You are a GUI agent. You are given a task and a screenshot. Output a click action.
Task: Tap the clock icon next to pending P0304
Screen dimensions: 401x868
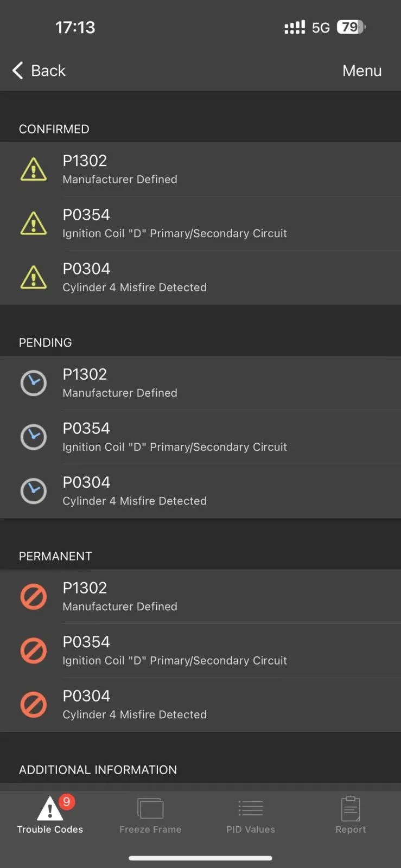34,491
